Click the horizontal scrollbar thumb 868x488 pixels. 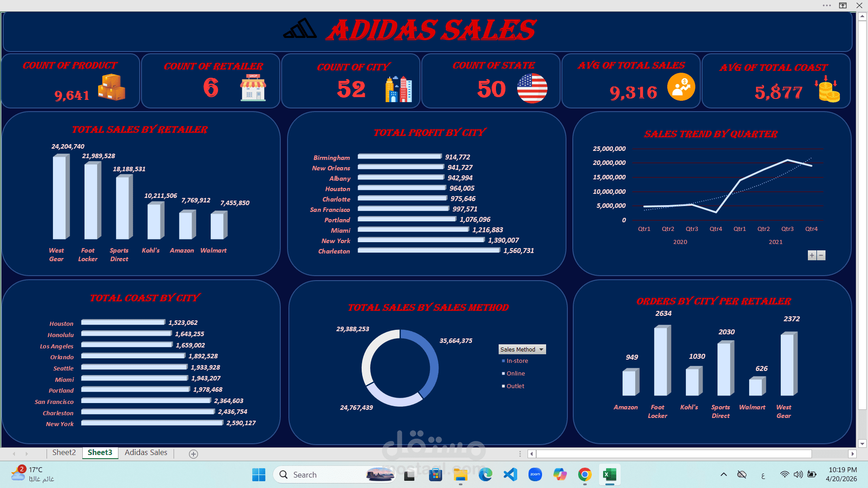pyautogui.click(x=674, y=454)
